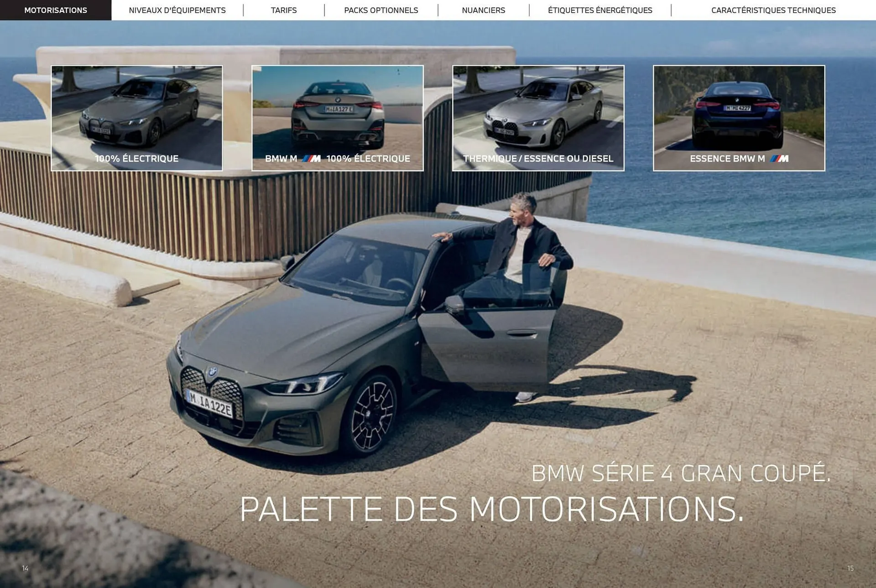Click page number 15

point(850,568)
